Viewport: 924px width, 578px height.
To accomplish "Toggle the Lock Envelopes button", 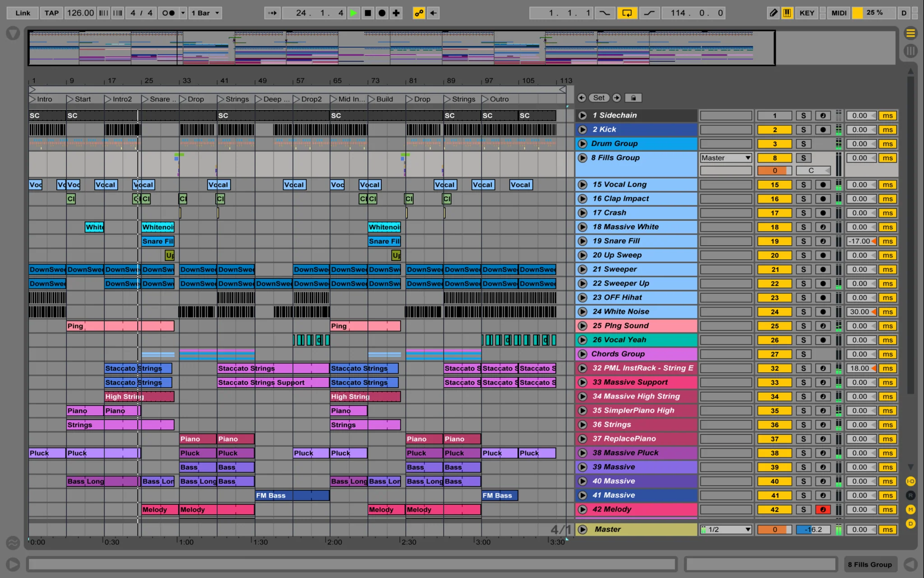I will 633,98.
